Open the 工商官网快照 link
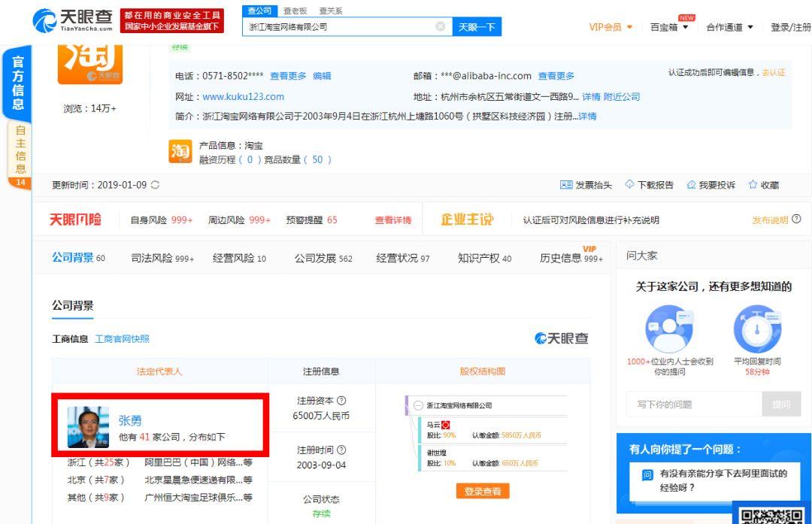The width and height of the screenshot is (812, 524). [x=123, y=339]
